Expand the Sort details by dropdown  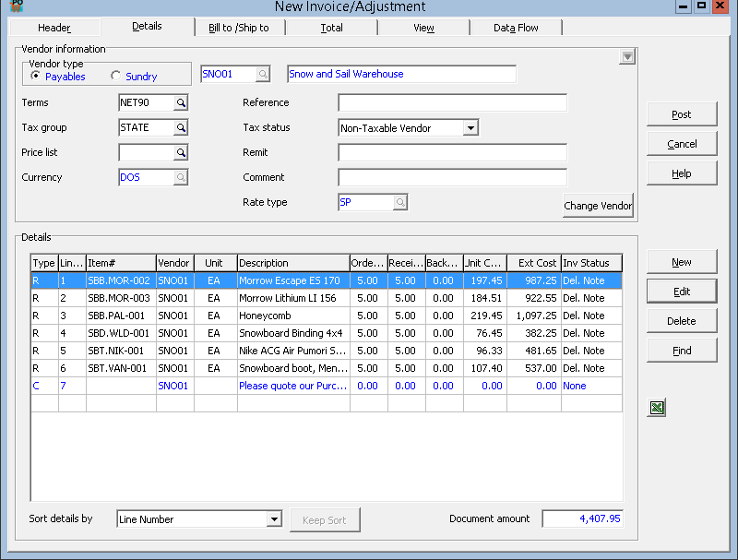pos(273,519)
